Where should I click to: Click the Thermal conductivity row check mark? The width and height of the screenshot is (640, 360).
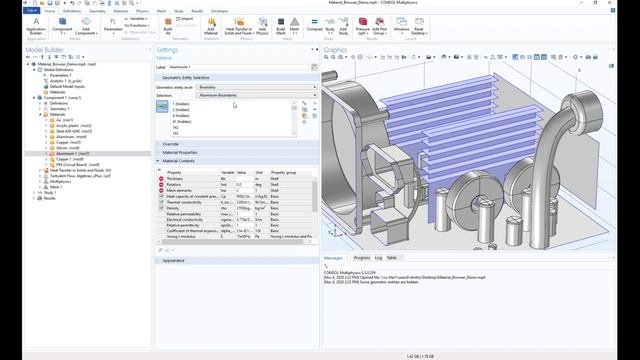[x=161, y=202]
